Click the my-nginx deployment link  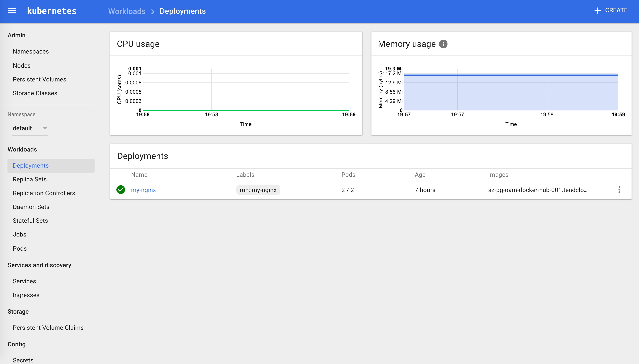click(x=144, y=189)
